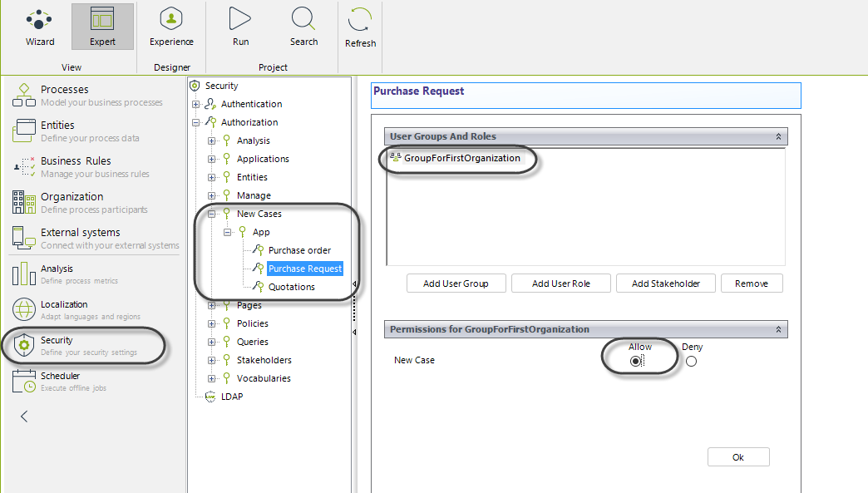Expand the Stakeholders node
This screenshot has width=868, height=493.
coord(211,360)
